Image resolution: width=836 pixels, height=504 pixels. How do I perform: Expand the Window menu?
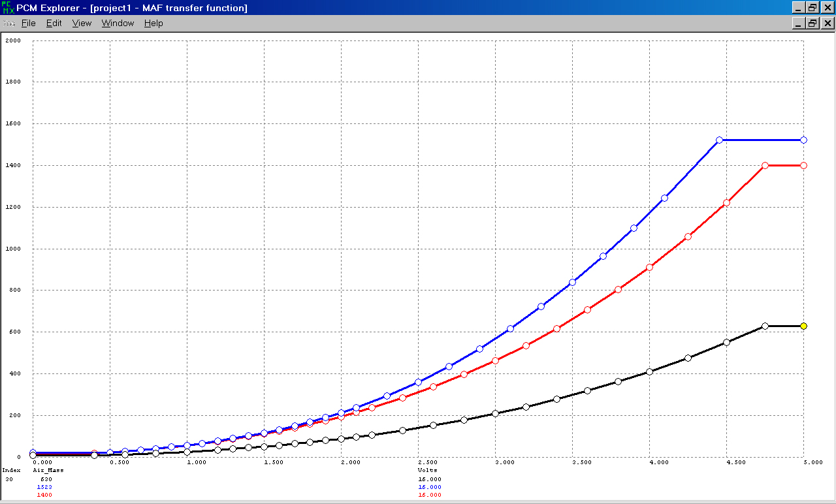[118, 24]
